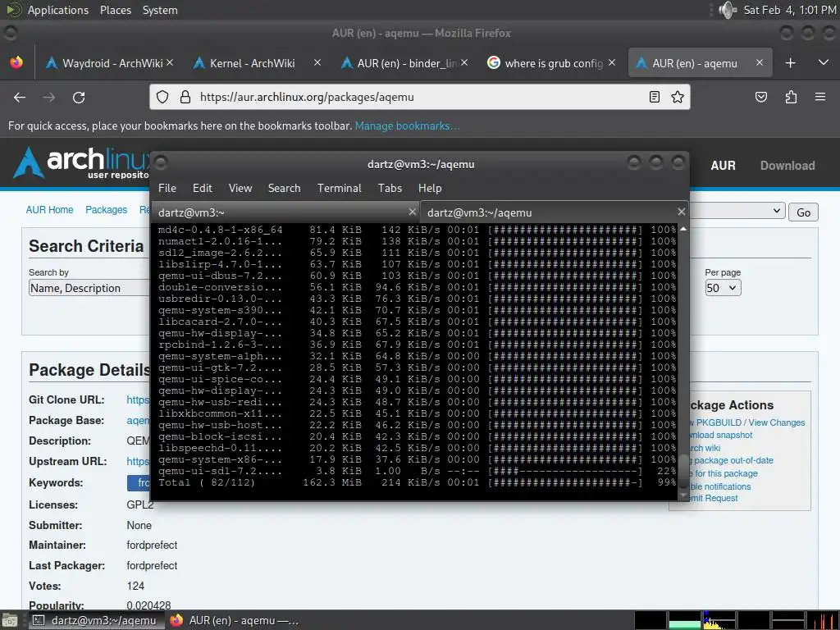This screenshot has height=630, width=840.
Task: Open Firefox hamburger application menu
Action: pos(820,97)
